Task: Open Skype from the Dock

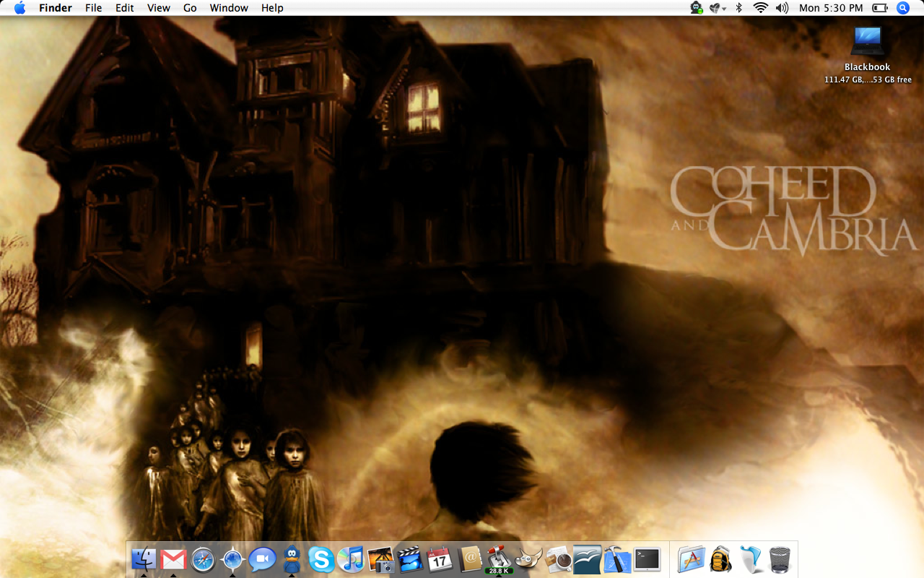Action: click(x=321, y=559)
